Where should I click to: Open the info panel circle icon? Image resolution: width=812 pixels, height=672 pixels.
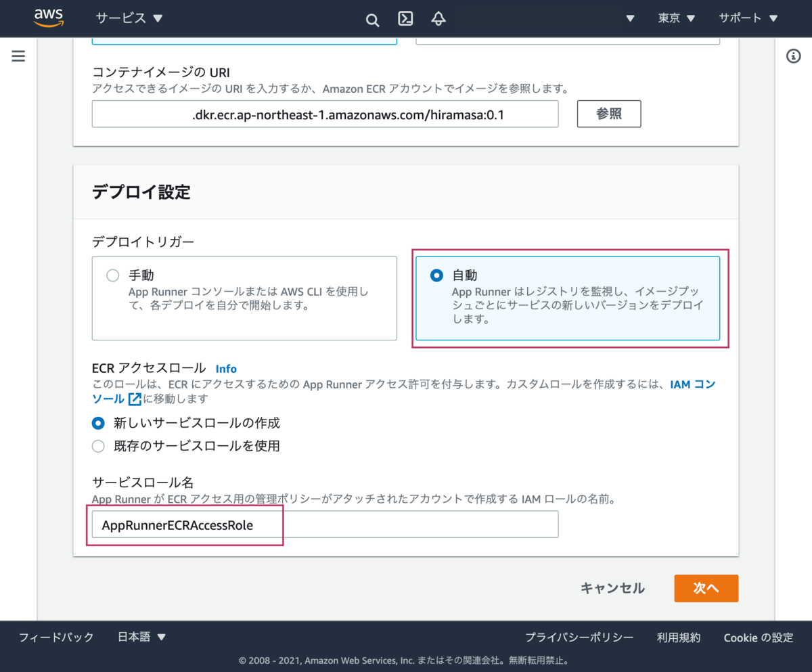click(794, 56)
